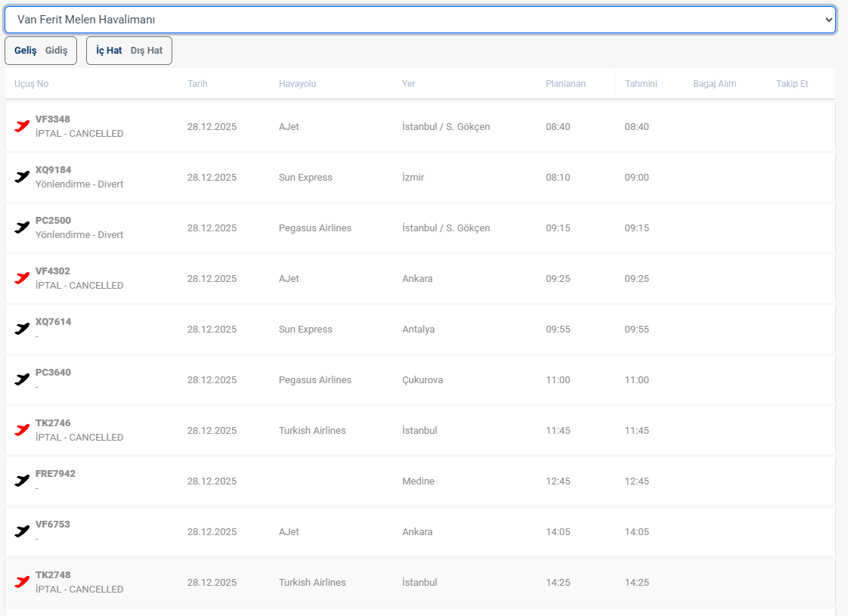Select Geliş arrivals option

[25, 51]
